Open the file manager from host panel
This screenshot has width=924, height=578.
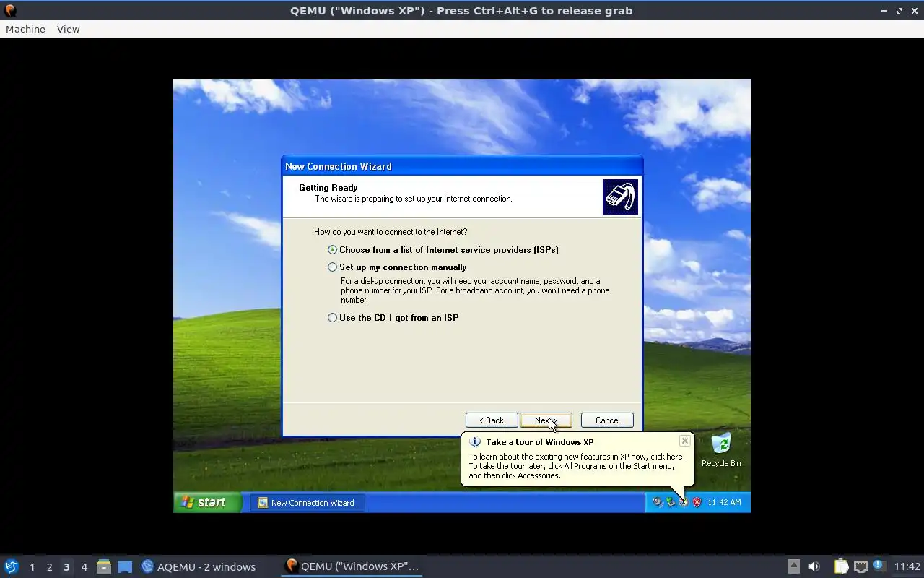pos(104,566)
